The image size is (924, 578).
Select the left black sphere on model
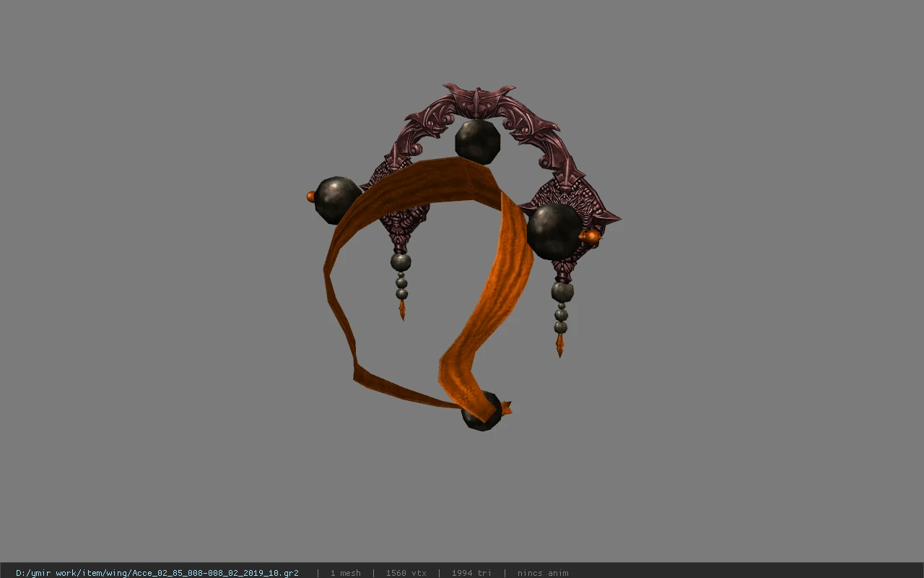(337, 199)
